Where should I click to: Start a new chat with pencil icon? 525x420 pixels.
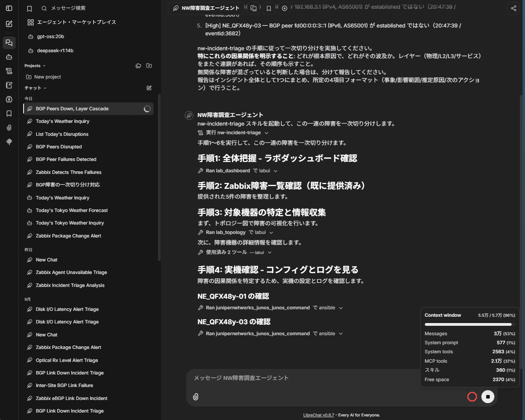point(9,24)
